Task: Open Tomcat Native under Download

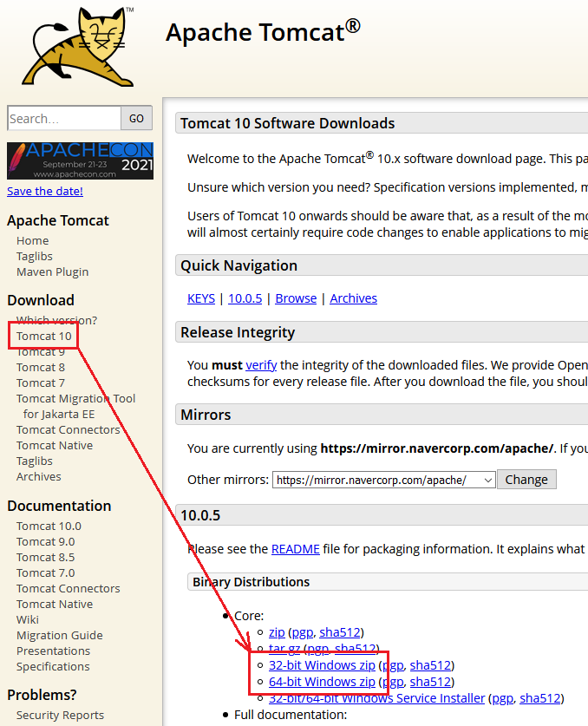Action: click(x=55, y=446)
